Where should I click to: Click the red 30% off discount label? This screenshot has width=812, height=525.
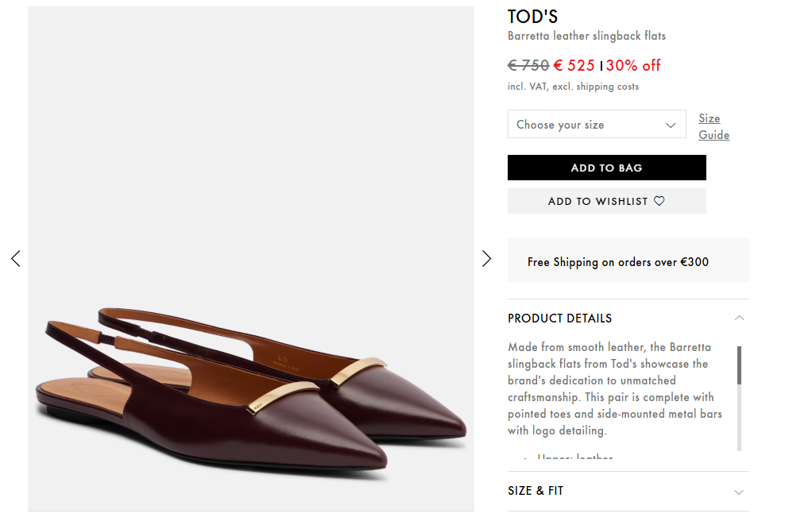tap(633, 65)
